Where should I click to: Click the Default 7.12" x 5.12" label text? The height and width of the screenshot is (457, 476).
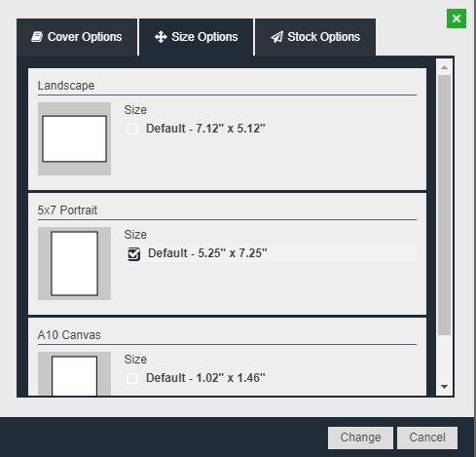click(205, 129)
